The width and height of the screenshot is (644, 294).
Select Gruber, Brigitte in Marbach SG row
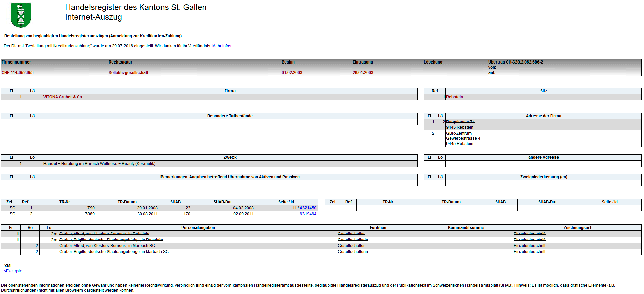(x=321, y=252)
